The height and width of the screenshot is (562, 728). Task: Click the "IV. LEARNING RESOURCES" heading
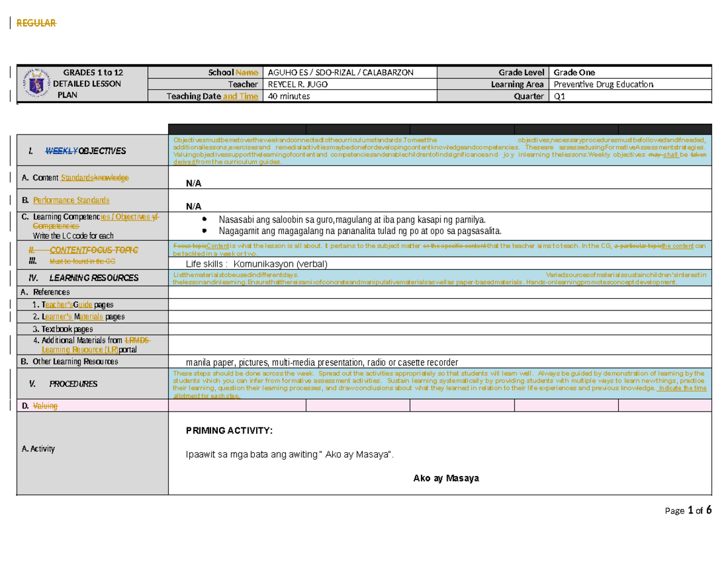click(x=84, y=278)
